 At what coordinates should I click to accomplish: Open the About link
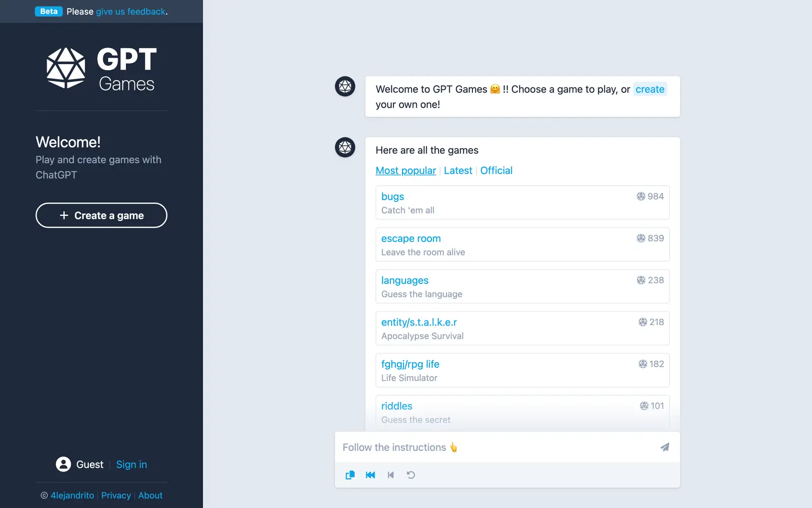point(150,495)
